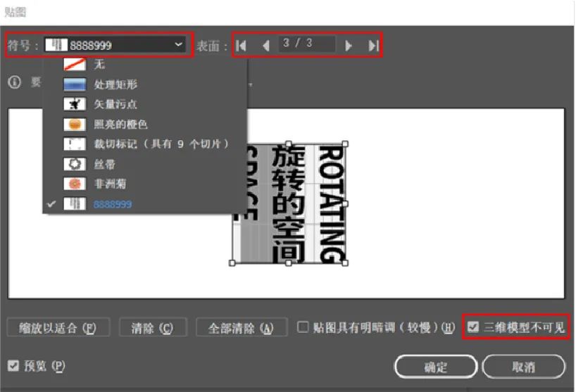The height and width of the screenshot is (392, 576).
Task: Click the mapped artwork in preview area
Action: tap(289, 203)
